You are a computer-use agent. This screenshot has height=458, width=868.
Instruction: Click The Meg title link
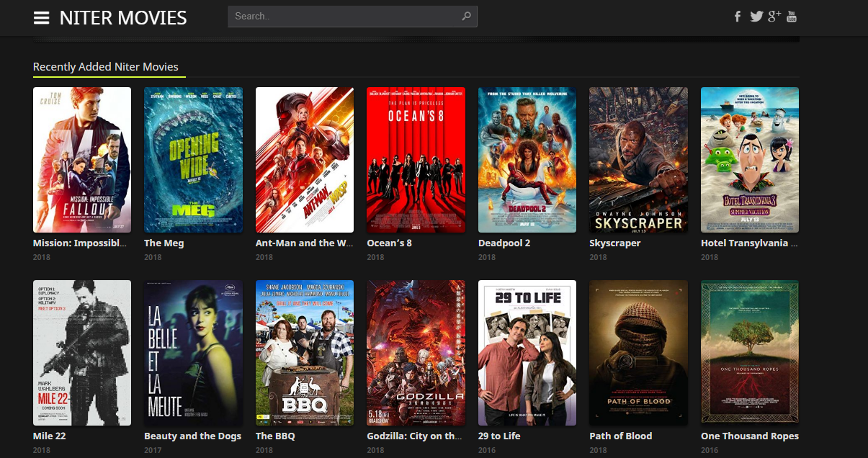[x=164, y=243]
